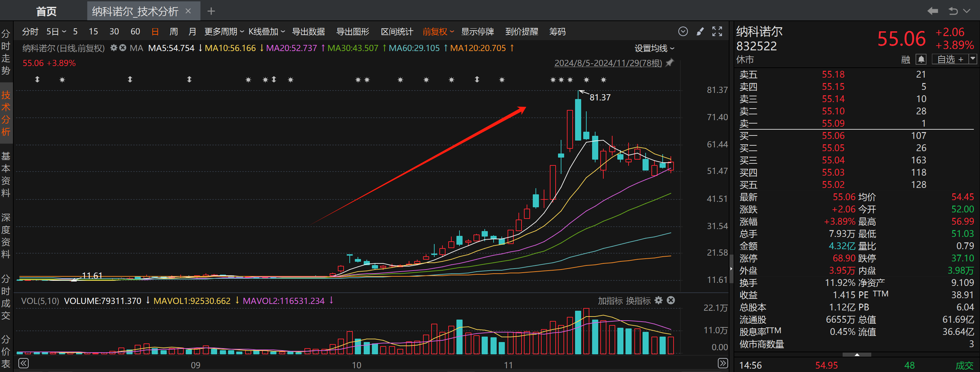The height and width of the screenshot is (372, 980).
Task: Switch to weekly (周) K-line period
Action: click(174, 32)
